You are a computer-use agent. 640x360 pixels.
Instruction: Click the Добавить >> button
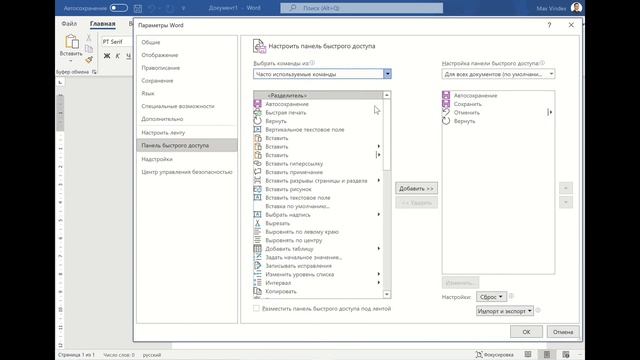[416, 189]
